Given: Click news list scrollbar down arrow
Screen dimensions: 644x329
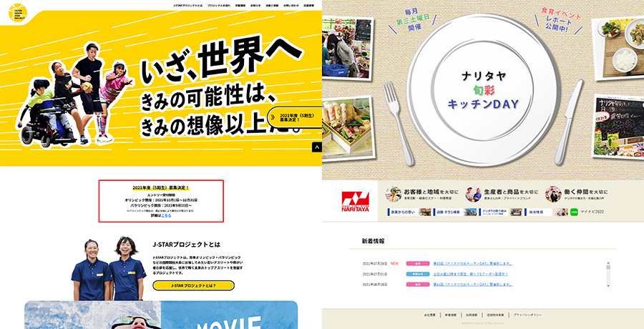Looking at the screenshot, I should tap(608, 285).
